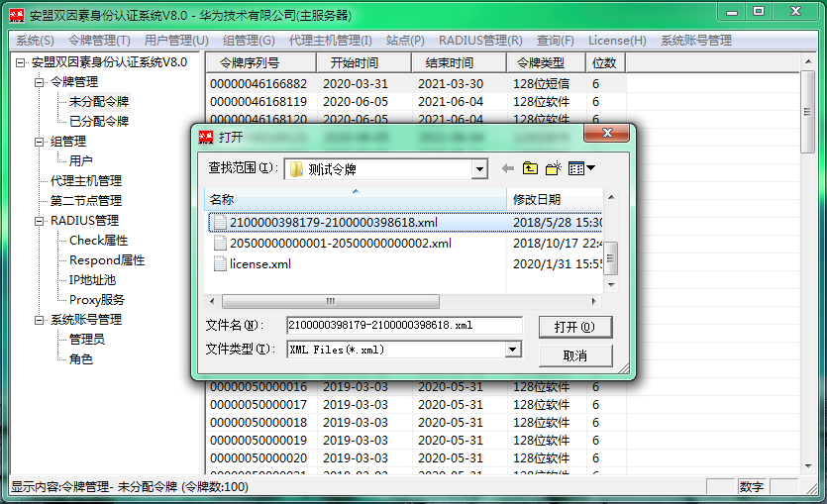Viewport: 827px width, 504px height.
Task: Sort table by 令牌序列号 header
Action: coord(261,62)
